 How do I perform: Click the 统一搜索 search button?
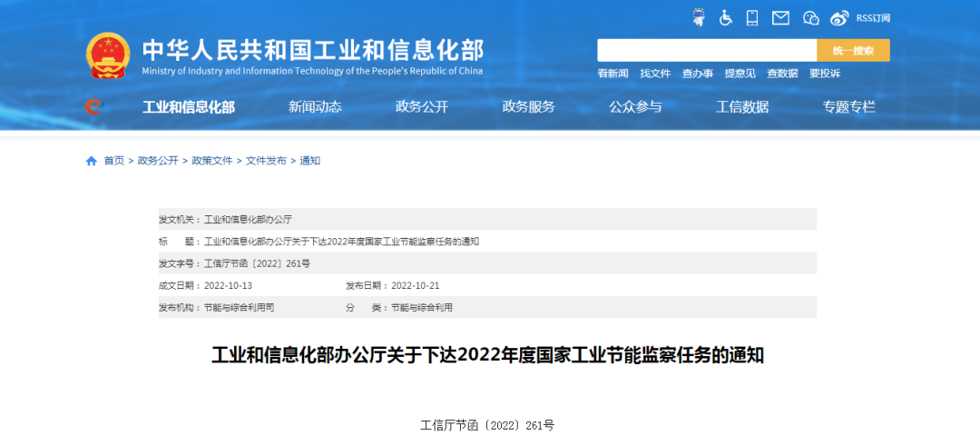point(853,50)
